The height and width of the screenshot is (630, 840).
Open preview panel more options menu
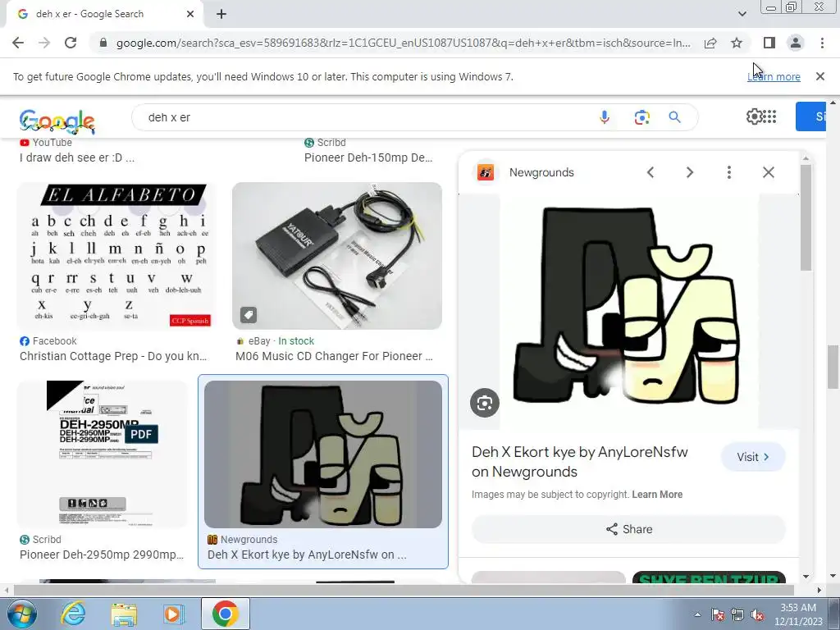click(728, 172)
